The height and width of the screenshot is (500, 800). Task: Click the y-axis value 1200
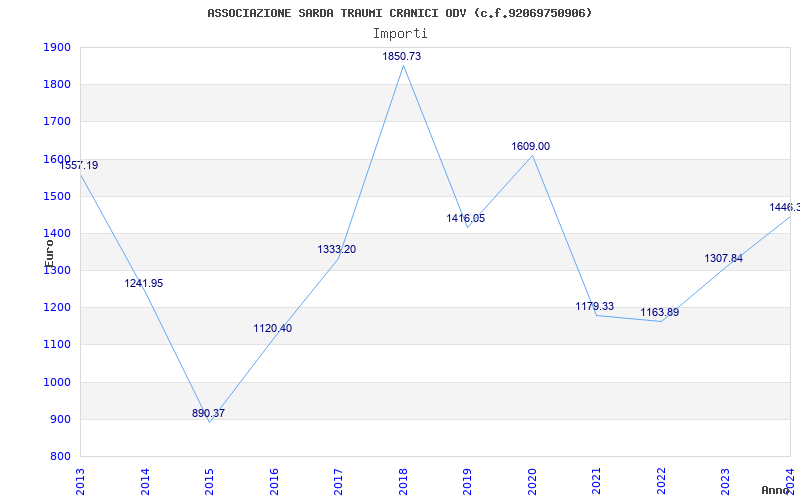tap(57, 308)
